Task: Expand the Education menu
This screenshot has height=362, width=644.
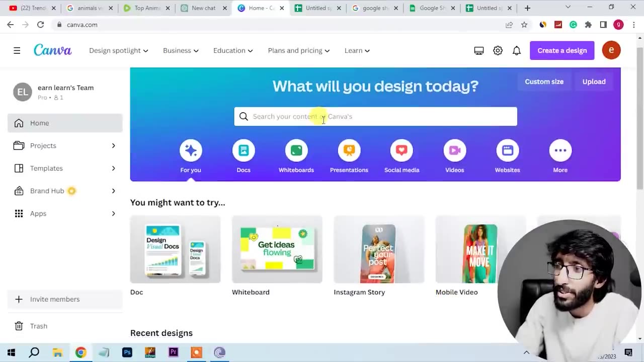Action: tap(233, 50)
